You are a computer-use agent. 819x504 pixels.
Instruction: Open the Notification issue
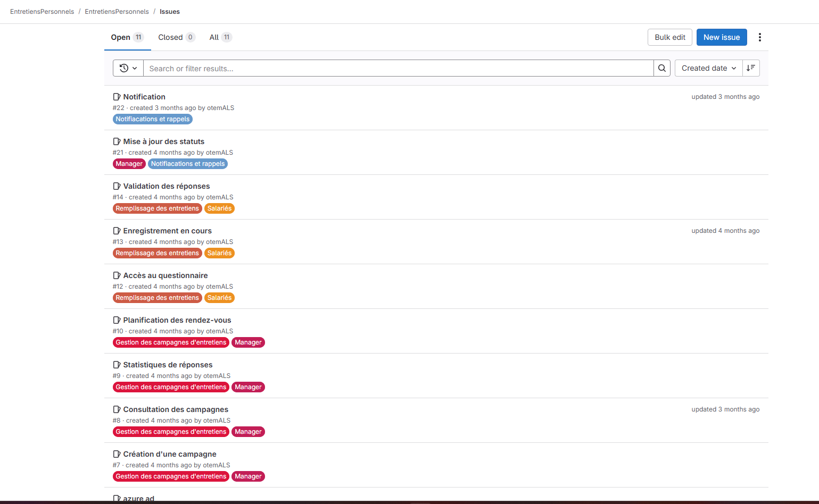[x=144, y=97]
